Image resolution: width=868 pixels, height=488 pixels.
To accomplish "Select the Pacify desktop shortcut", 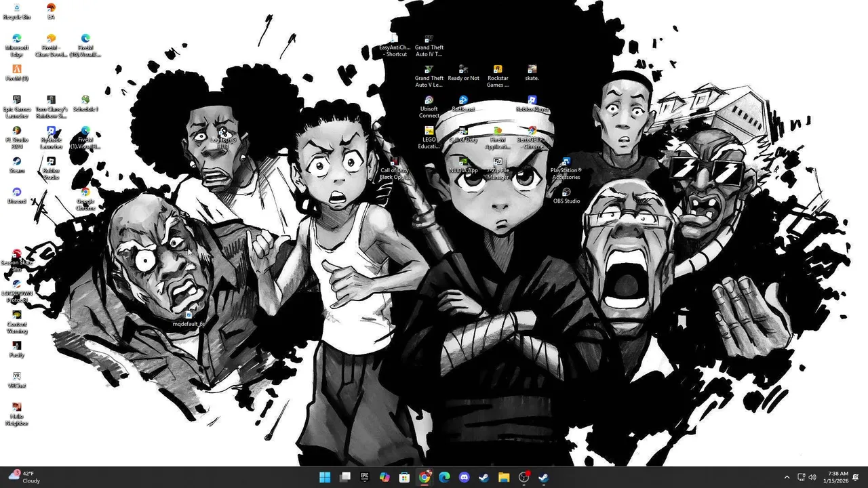I will 17,350.
